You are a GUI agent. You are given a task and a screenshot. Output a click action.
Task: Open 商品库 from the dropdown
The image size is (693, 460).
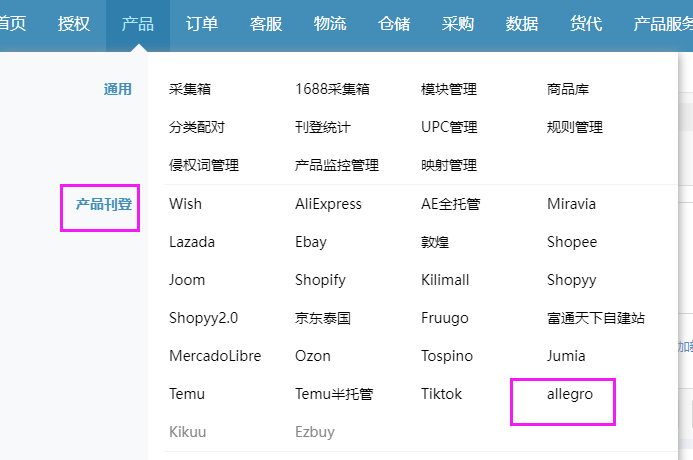point(568,89)
